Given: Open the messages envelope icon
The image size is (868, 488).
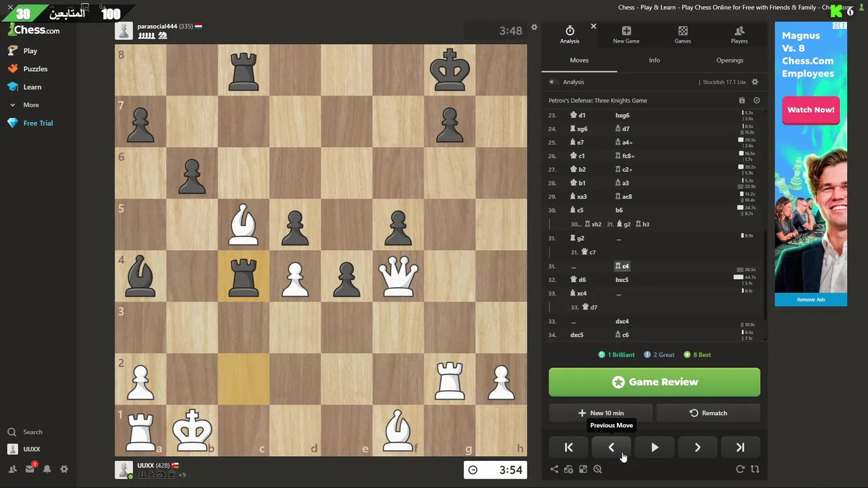Looking at the screenshot, I should pos(30,469).
